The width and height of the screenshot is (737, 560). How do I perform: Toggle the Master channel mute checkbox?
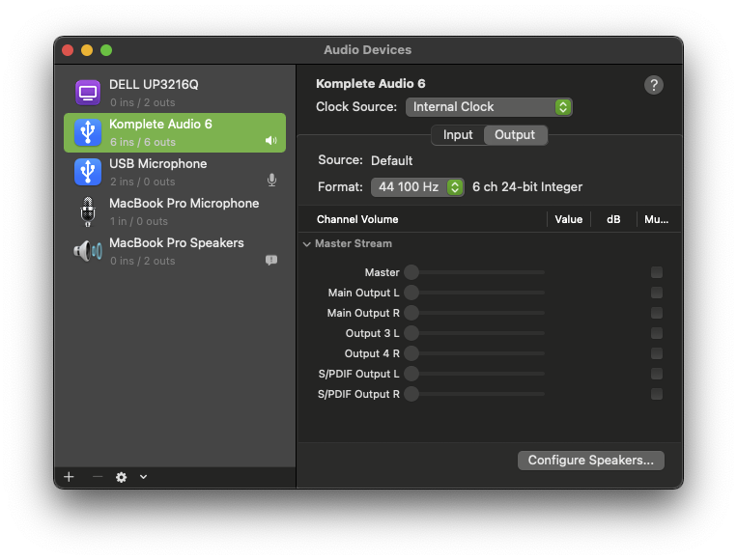(x=657, y=272)
